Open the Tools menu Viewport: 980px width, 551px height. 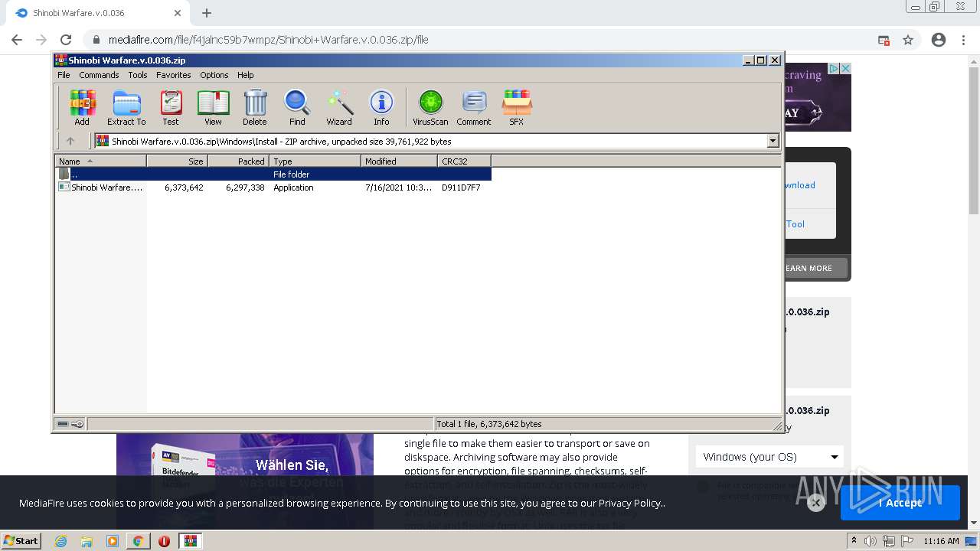(138, 75)
